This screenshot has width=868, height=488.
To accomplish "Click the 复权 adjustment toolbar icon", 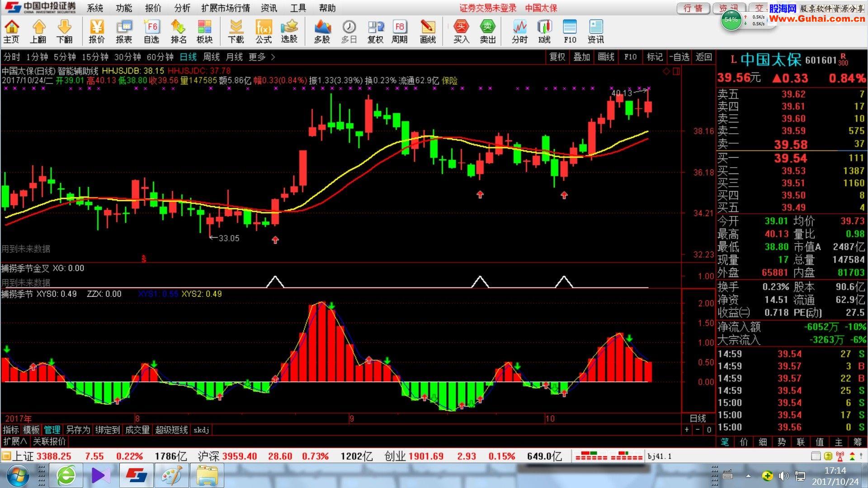I will (375, 32).
